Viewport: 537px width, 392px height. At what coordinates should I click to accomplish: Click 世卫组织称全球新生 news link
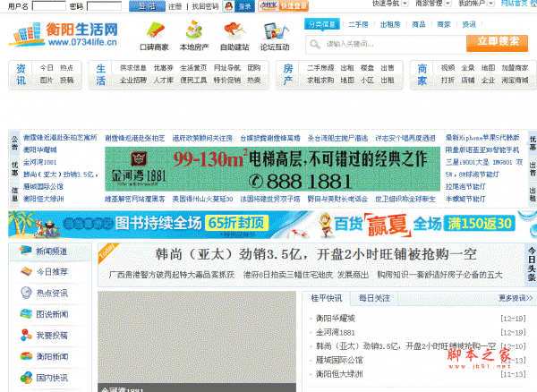[405, 199]
